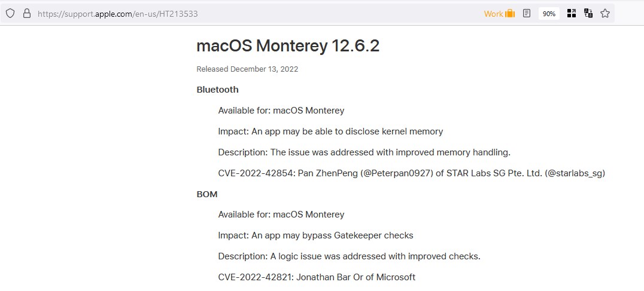Translate this page using the translate icon
Image resolution: width=644 pixels, height=291 pixels.
[588, 13]
